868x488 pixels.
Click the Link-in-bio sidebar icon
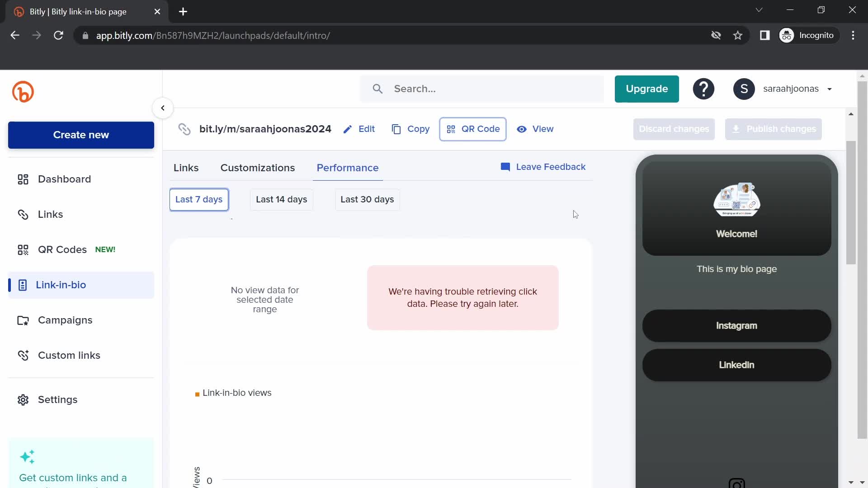click(21, 285)
